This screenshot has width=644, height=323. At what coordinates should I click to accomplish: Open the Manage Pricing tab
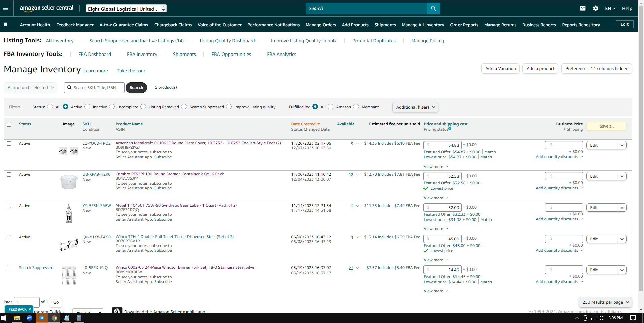click(428, 41)
